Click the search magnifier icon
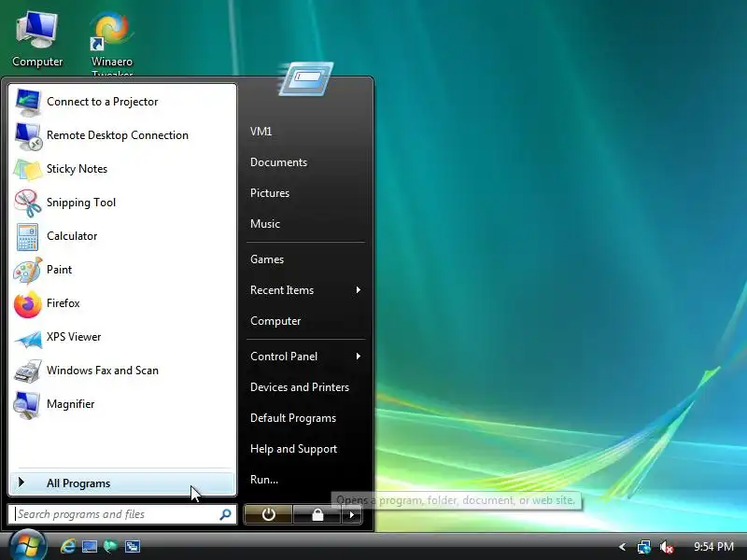The width and height of the screenshot is (747, 560). point(225,514)
